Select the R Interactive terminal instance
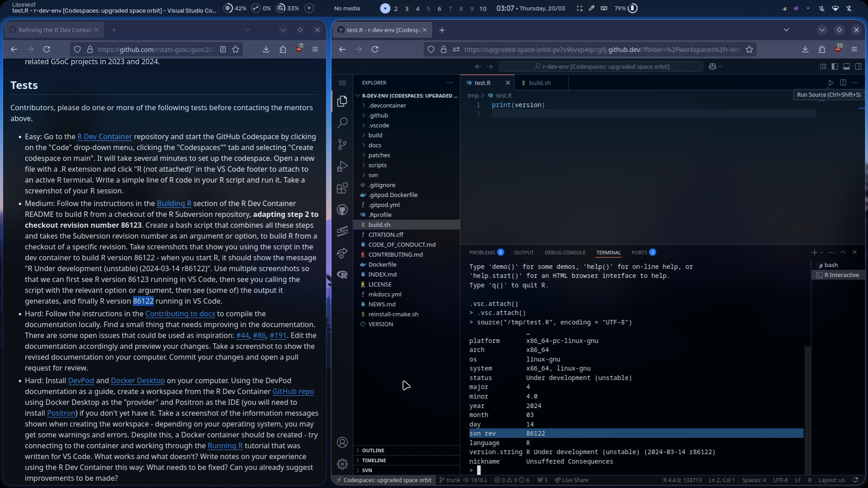 point(839,275)
